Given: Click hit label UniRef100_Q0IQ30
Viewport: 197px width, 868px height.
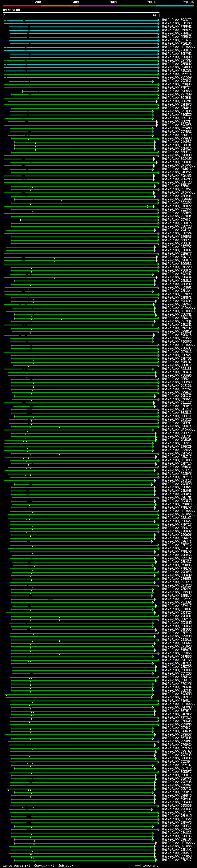Looking at the screenshot, I should [177, 111].
